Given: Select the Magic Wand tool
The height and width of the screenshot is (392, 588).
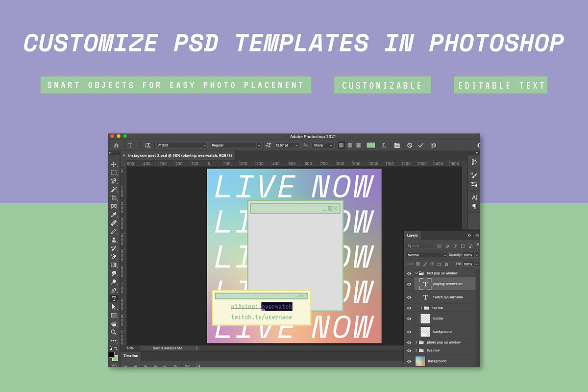Looking at the screenshot, I should (114, 190).
